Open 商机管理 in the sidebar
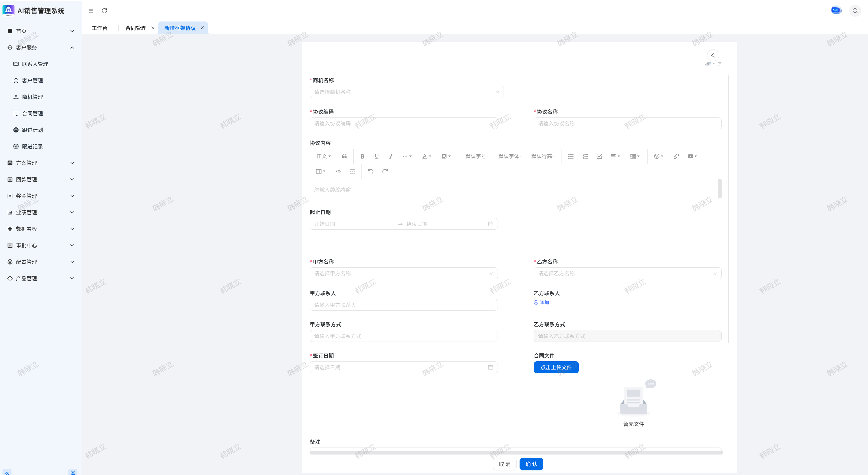The width and height of the screenshot is (868, 475). click(32, 97)
